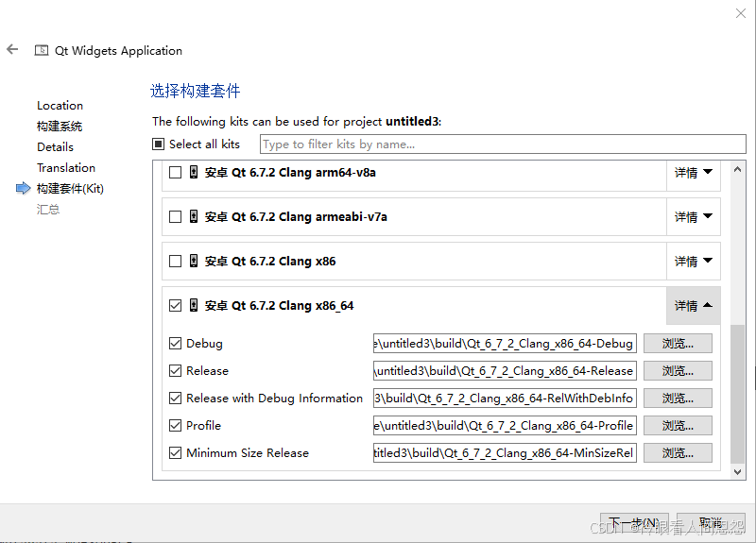The width and height of the screenshot is (756, 543).
Task: Click Android device icon for Clang x86 kit
Action: pos(194,261)
